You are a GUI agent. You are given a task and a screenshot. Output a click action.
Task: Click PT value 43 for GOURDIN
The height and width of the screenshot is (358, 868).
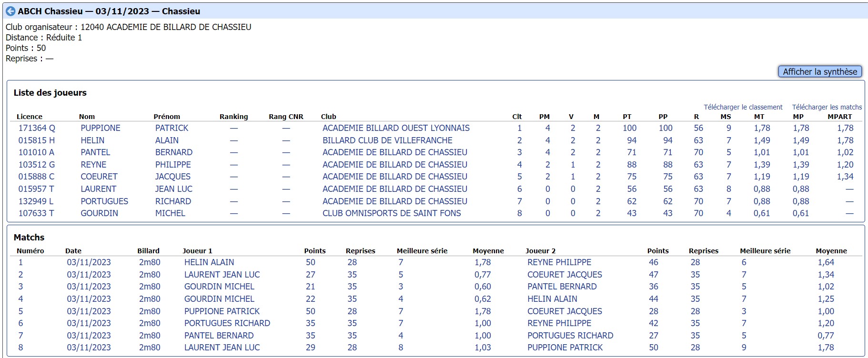coord(632,213)
